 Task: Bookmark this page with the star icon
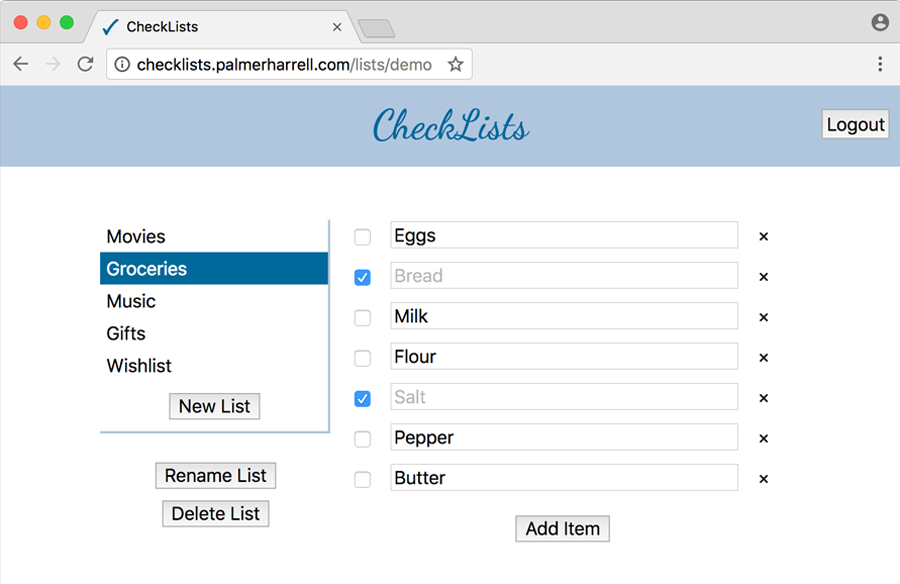tap(456, 64)
